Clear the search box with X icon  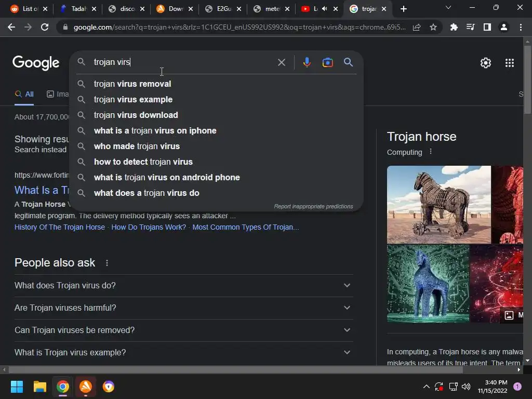pyautogui.click(x=281, y=62)
